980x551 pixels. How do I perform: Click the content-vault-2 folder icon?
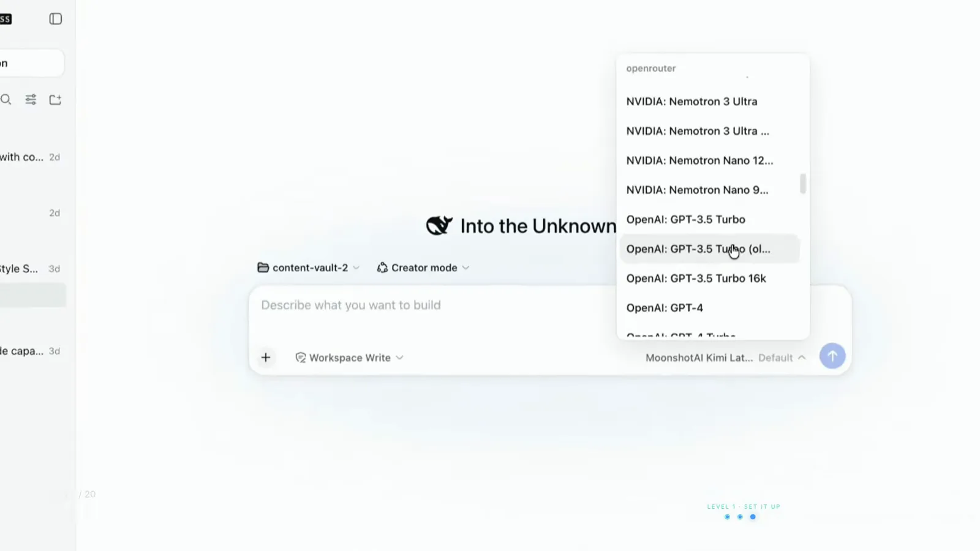coord(263,268)
